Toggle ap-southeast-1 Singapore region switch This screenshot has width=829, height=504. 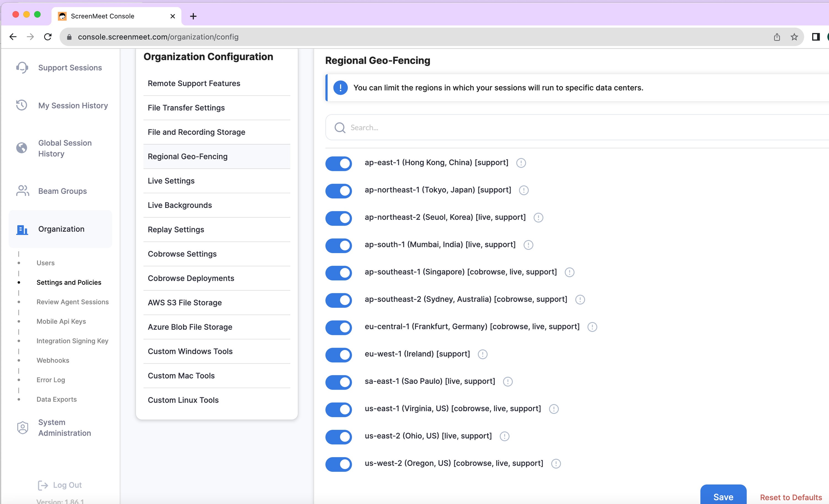coord(338,272)
